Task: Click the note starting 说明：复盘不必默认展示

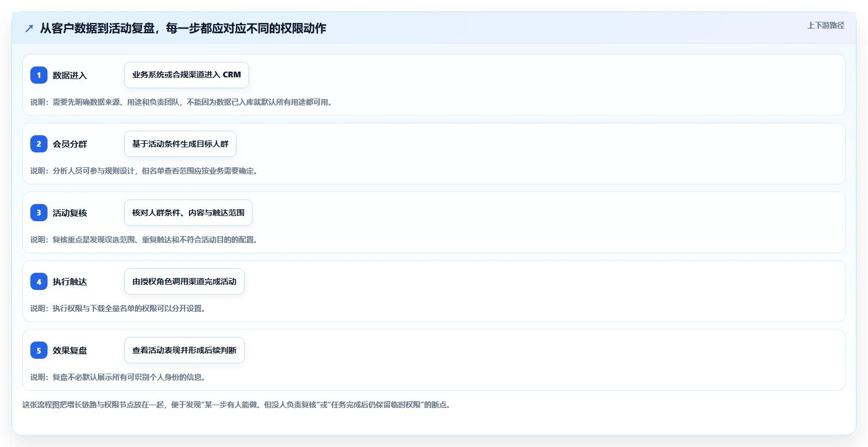Action: (117, 378)
